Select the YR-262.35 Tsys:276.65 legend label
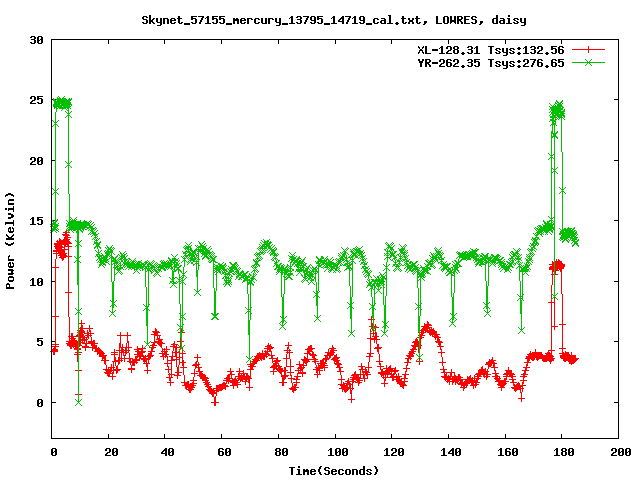This screenshot has width=640, height=480. pyautogui.click(x=491, y=63)
